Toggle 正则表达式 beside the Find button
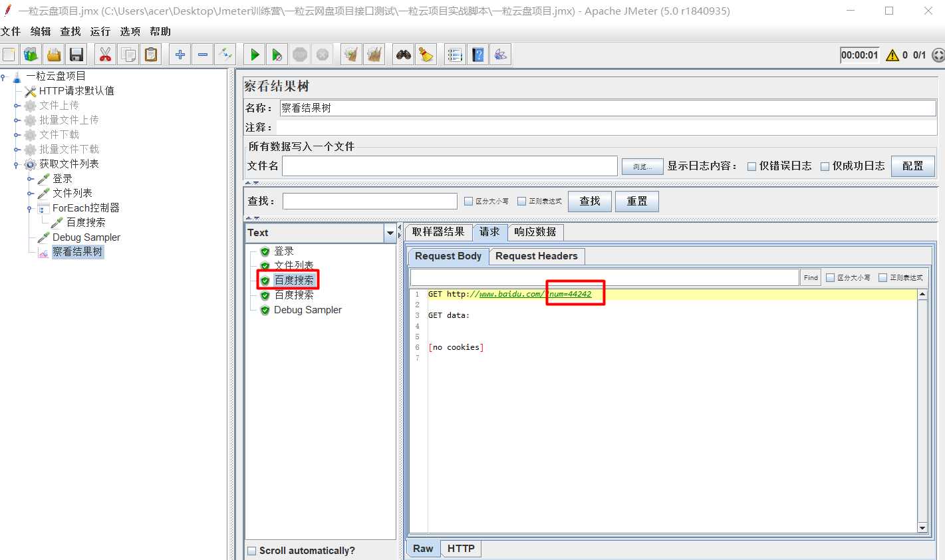This screenshot has width=945, height=560. coord(882,277)
